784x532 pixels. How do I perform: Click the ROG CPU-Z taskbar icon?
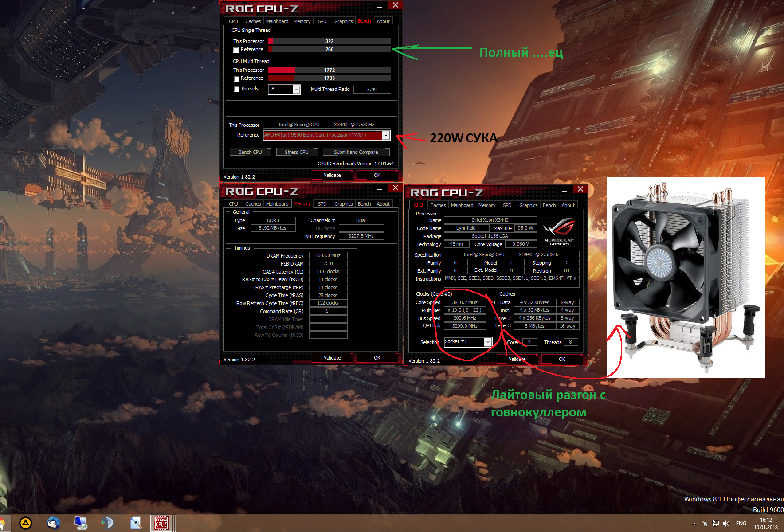point(161,523)
